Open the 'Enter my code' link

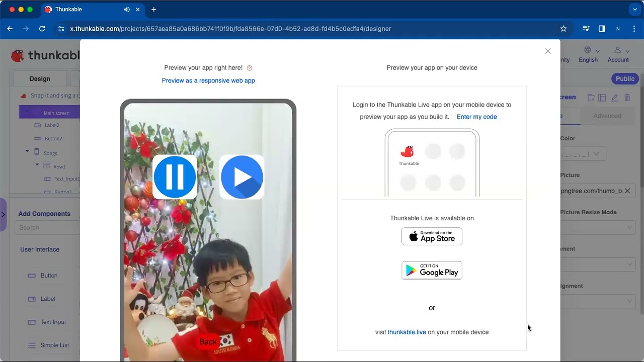pos(476,117)
